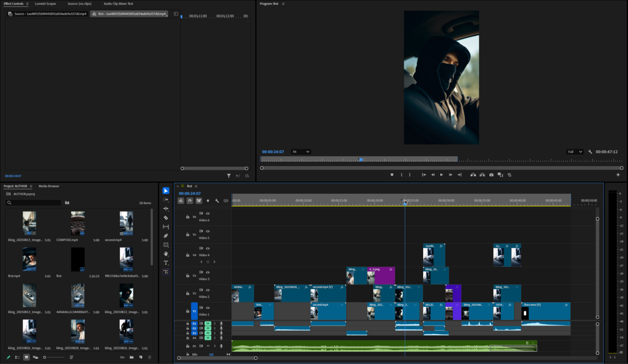Viewport: 628px width, 364px height.
Task: Select the Pen tool
Action: (166, 236)
